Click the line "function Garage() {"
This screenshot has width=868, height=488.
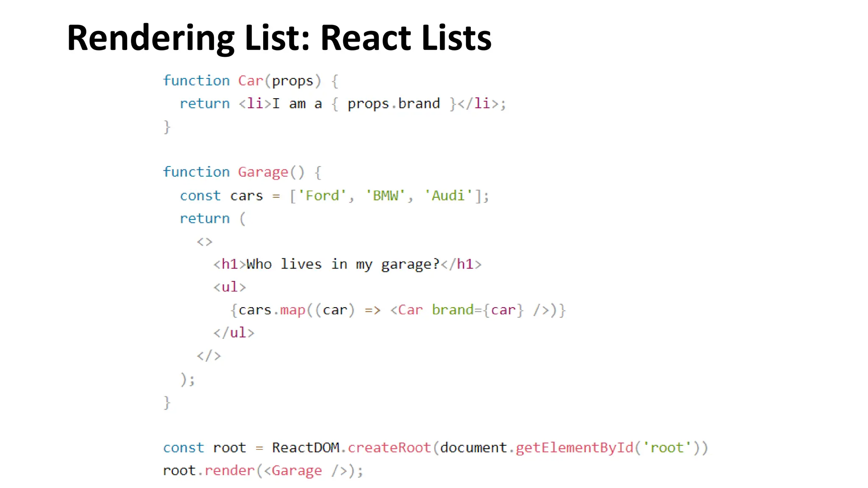pyautogui.click(x=242, y=172)
